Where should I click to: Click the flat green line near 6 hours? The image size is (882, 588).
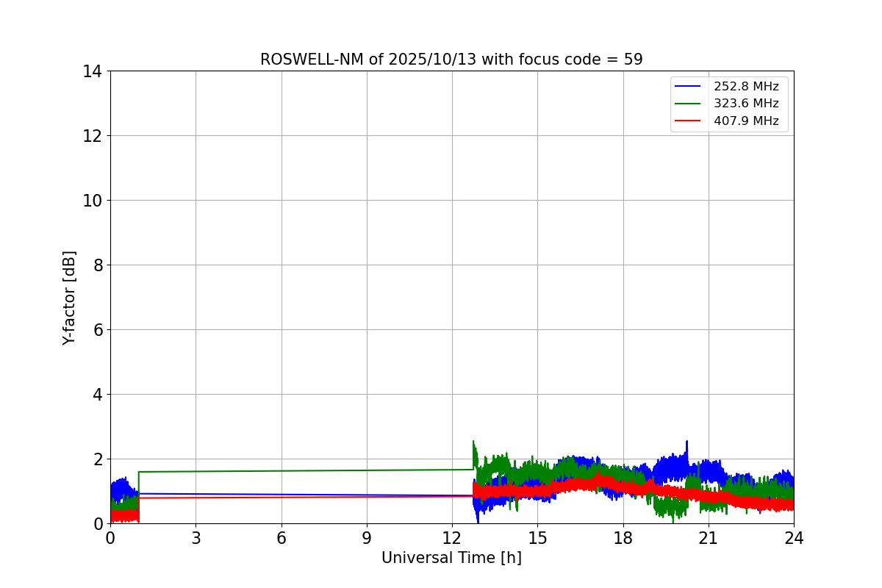point(282,470)
